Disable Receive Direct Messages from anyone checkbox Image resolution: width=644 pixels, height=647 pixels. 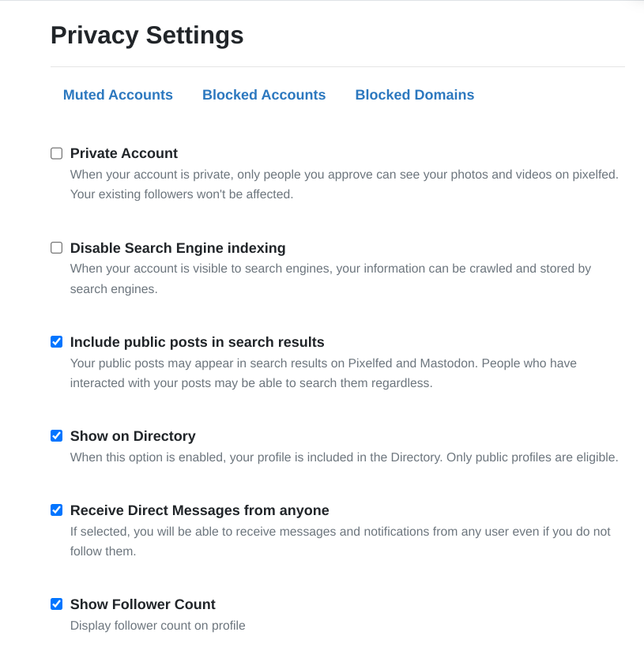coord(56,510)
